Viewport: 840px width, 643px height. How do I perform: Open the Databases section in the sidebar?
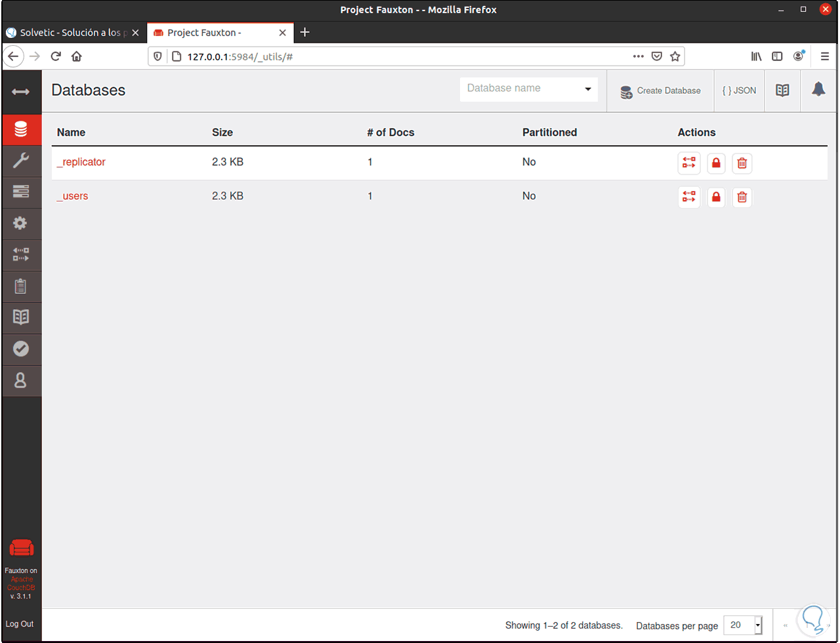[20, 129]
